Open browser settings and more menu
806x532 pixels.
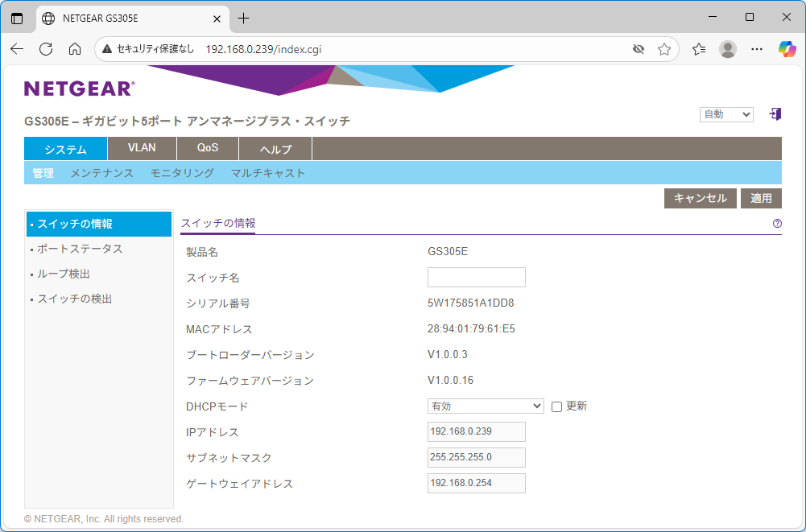(757, 49)
